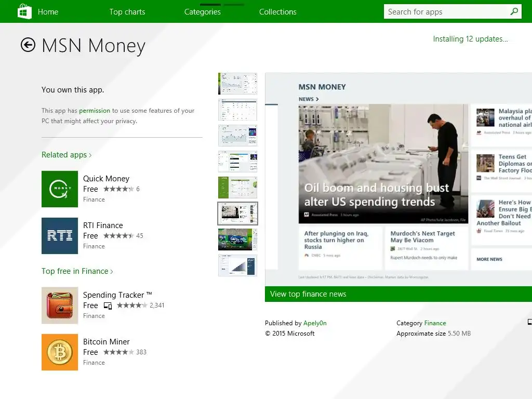532x399 pixels.
Task: Click RTI Finance star rating
Action: pyautogui.click(x=118, y=236)
